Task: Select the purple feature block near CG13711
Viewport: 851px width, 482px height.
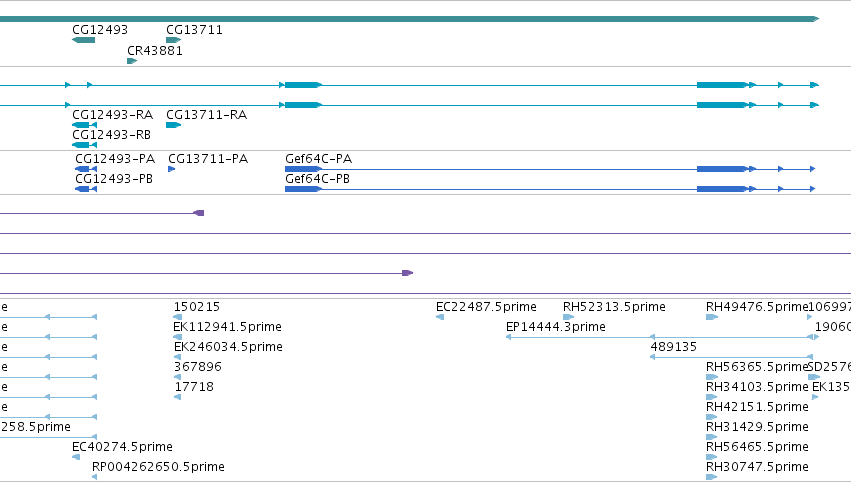Action: coord(199,213)
